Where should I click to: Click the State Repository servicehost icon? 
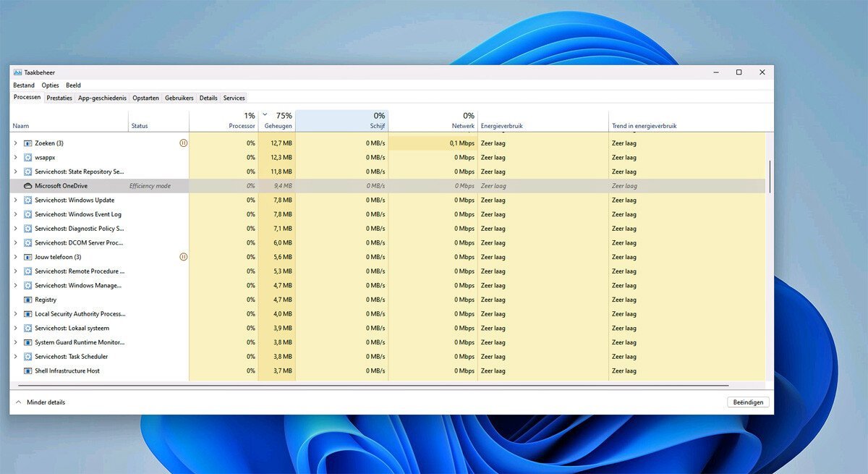(28, 172)
